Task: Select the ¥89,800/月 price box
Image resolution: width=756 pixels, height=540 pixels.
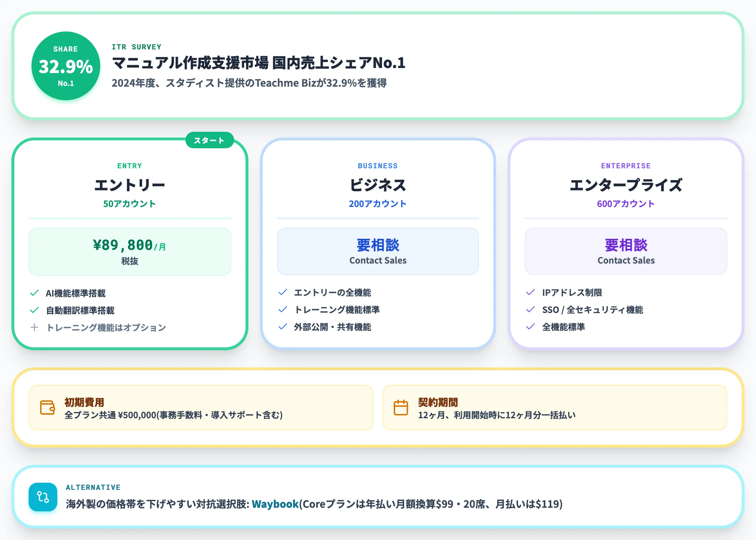Action: pos(130,252)
